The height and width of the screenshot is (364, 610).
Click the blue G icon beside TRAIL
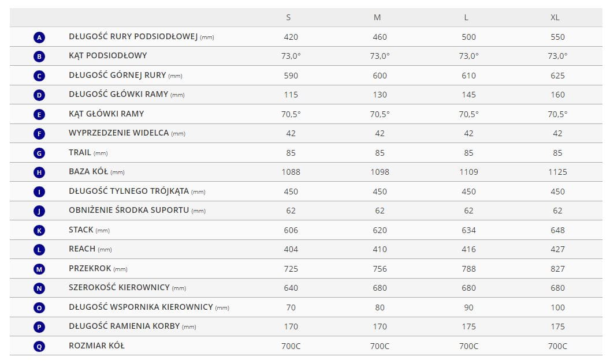pos(39,153)
